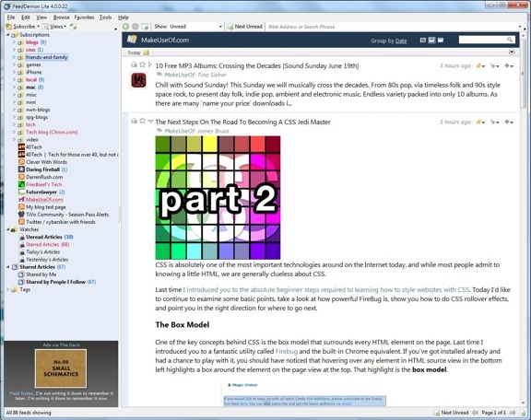Open the Edit menu

tap(26, 17)
